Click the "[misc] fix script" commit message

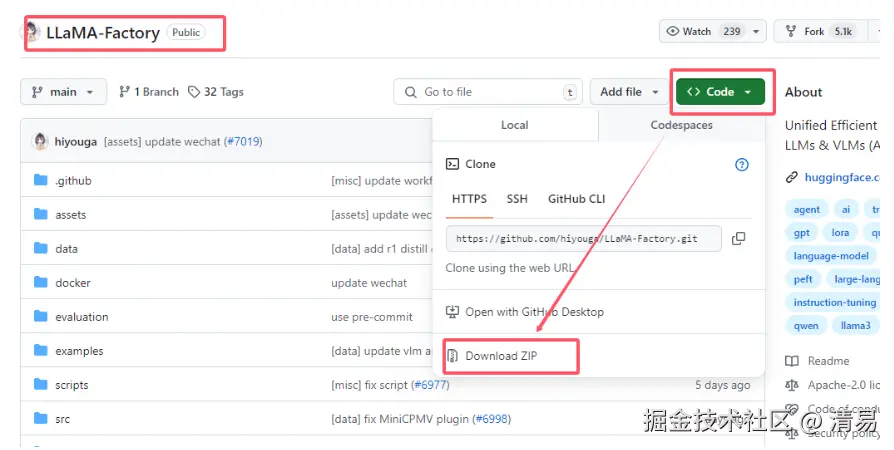369,385
